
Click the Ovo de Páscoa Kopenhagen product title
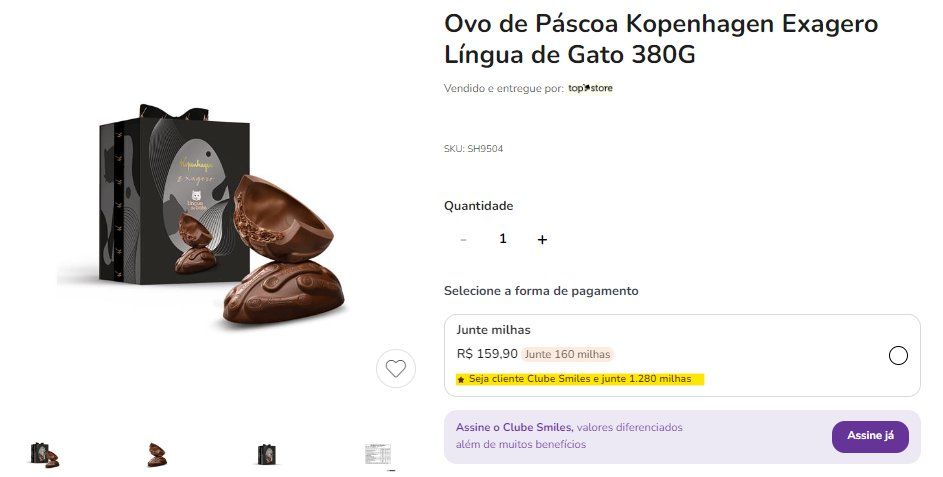click(x=661, y=39)
